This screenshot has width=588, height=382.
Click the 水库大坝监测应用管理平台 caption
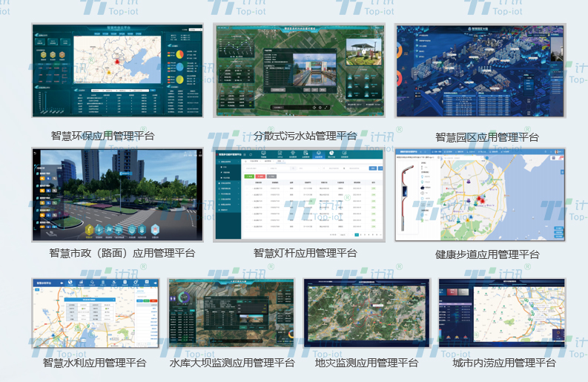pos(232,363)
